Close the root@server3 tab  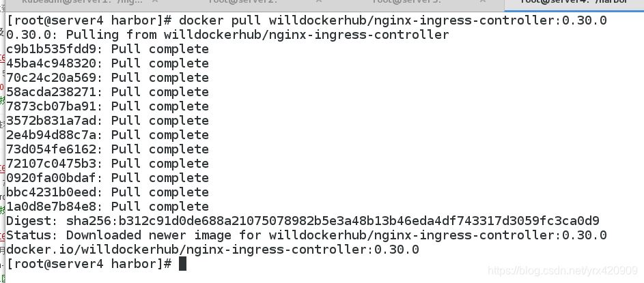click(x=483, y=2)
